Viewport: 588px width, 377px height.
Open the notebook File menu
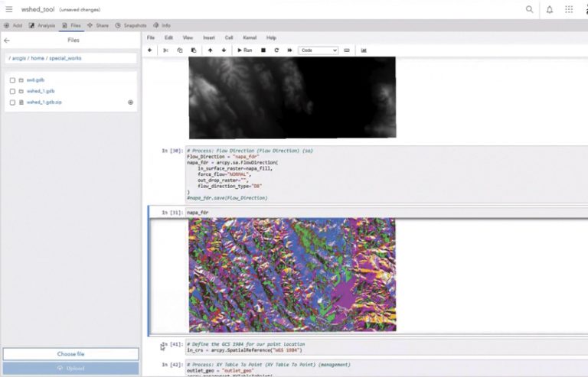(x=151, y=37)
